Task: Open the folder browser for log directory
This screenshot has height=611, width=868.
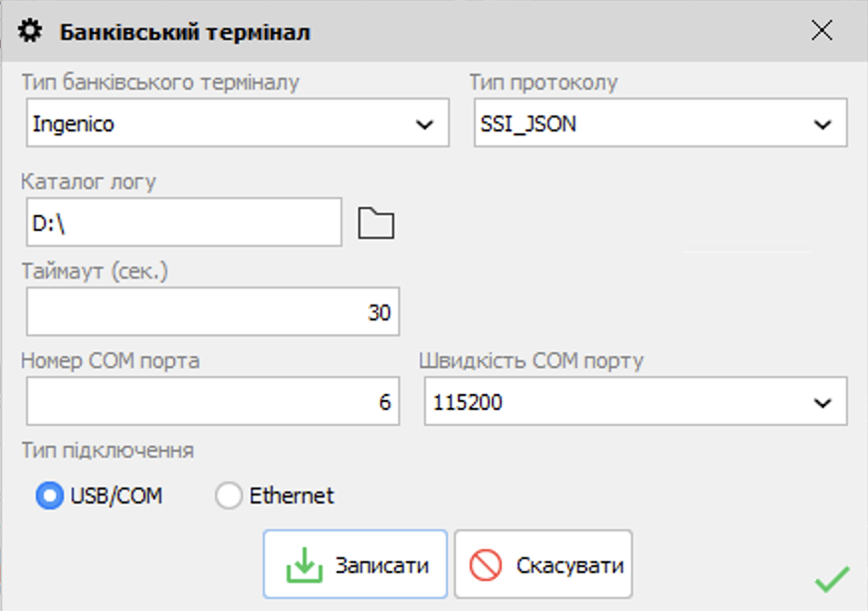Action: point(375,222)
